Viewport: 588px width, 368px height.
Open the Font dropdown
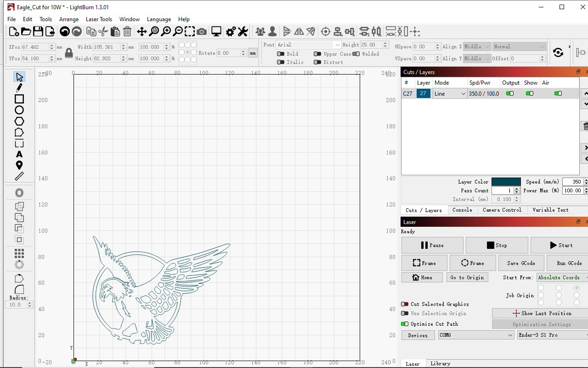pyautogui.click(x=309, y=45)
